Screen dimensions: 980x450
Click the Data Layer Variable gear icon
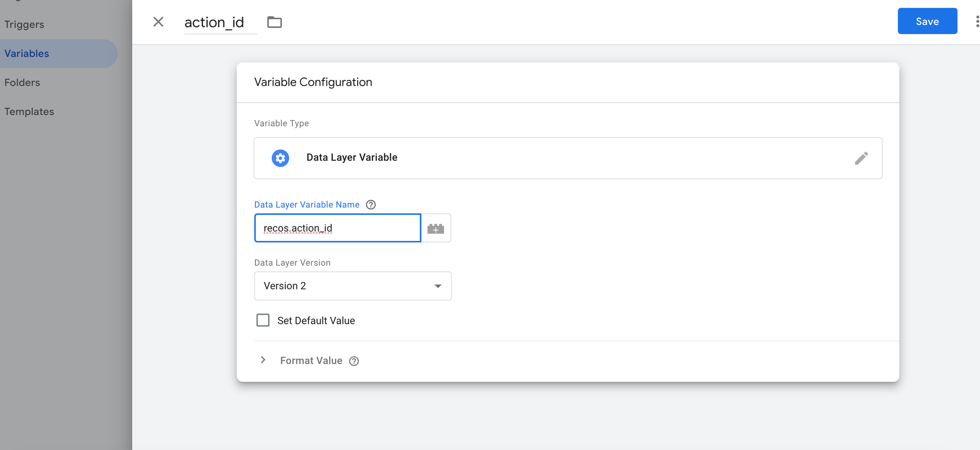coord(280,158)
